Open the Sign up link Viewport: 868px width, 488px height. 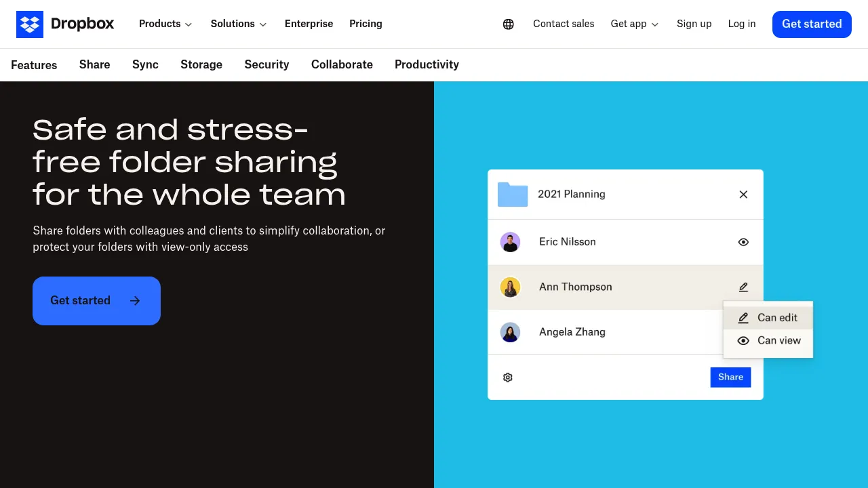[x=694, y=24]
